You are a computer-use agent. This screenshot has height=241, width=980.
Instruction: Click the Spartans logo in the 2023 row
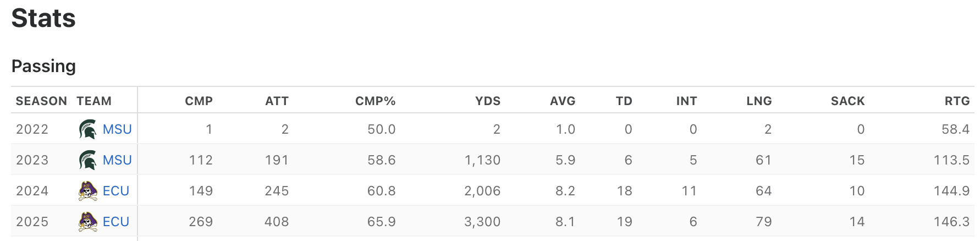click(x=87, y=160)
